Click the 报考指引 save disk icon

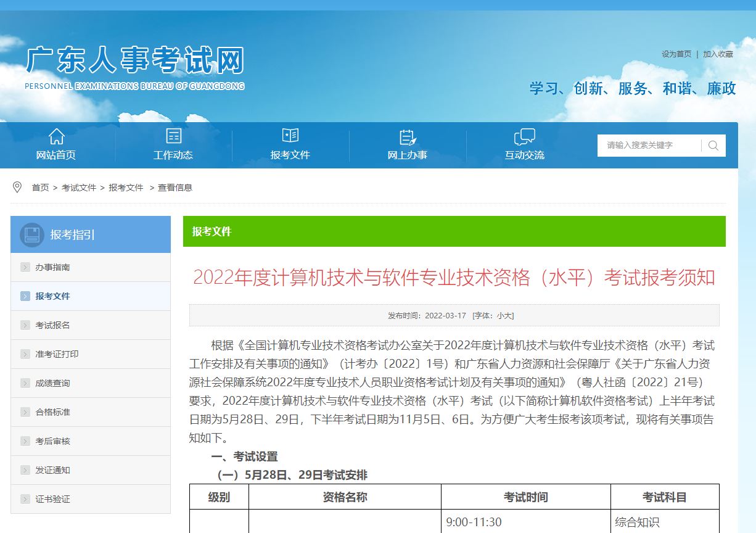[x=31, y=234]
